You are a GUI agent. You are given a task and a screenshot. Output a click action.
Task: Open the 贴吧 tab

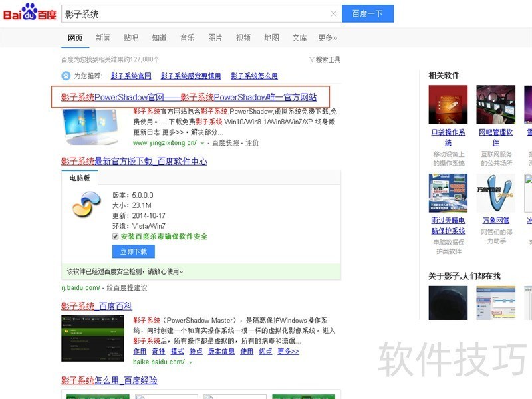(131, 38)
